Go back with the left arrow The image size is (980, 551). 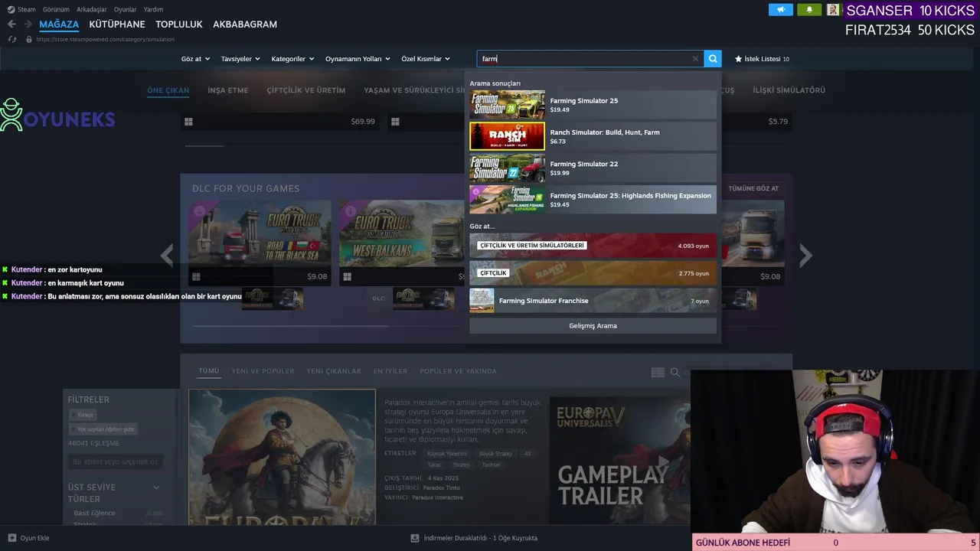tap(11, 24)
